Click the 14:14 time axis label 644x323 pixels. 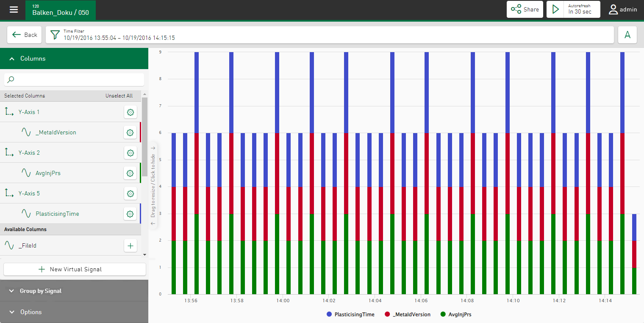(x=605, y=301)
